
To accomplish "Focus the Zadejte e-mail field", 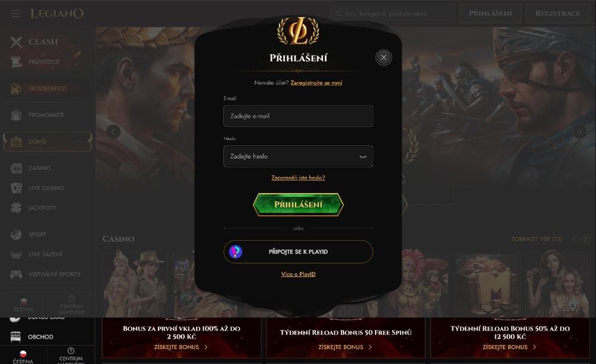I will click(298, 116).
